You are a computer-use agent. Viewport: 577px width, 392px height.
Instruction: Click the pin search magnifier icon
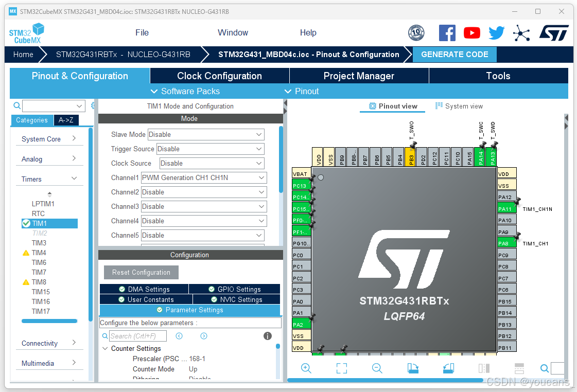click(545, 368)
